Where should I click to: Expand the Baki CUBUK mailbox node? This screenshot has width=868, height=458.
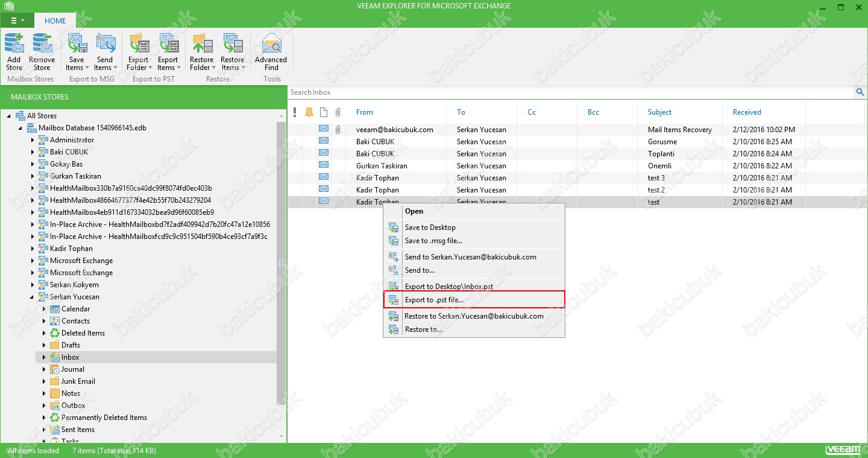click(x=32, y=152)
